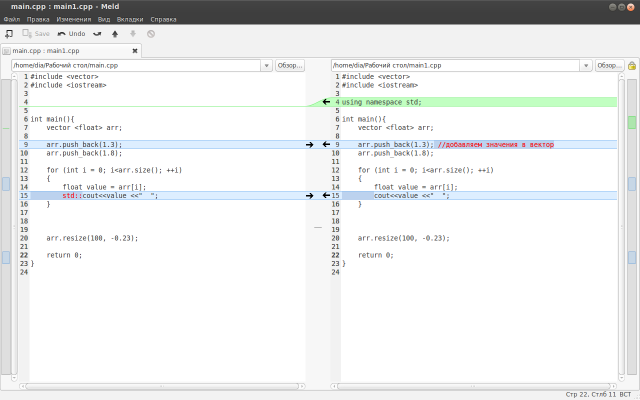Screen dimensions: 640x400
Task: Click right file path field main1.cpp
Action: click(x=456, y=65)
